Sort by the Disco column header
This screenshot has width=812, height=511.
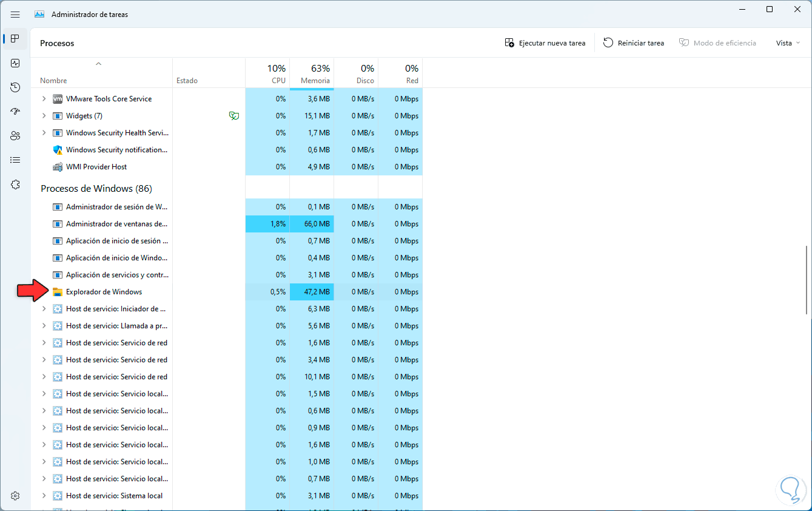pyautogui.click(x=356, y=73)
